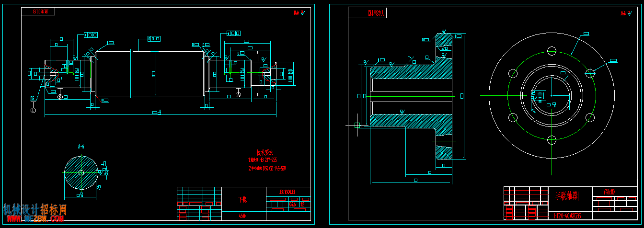Select the hatched A-A cross-section circle
This screenshot has width=644, height=228.
81,172
